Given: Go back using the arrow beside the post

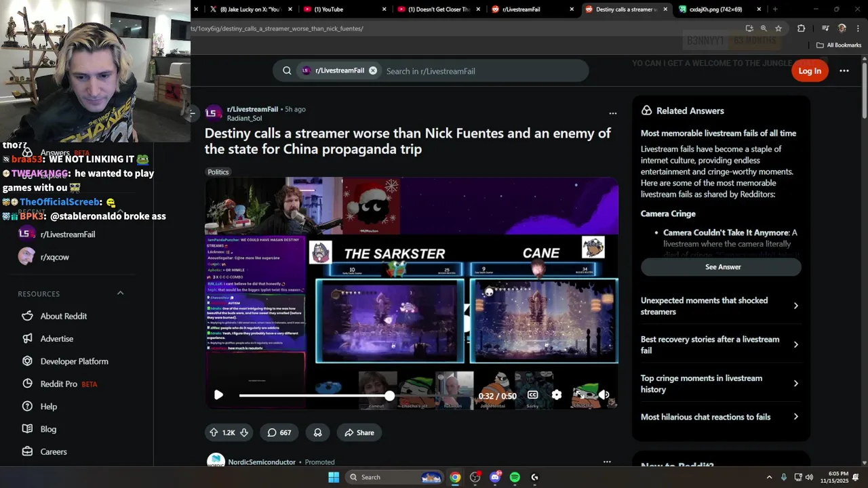Looking at the screenshot, I should [192, 113].
